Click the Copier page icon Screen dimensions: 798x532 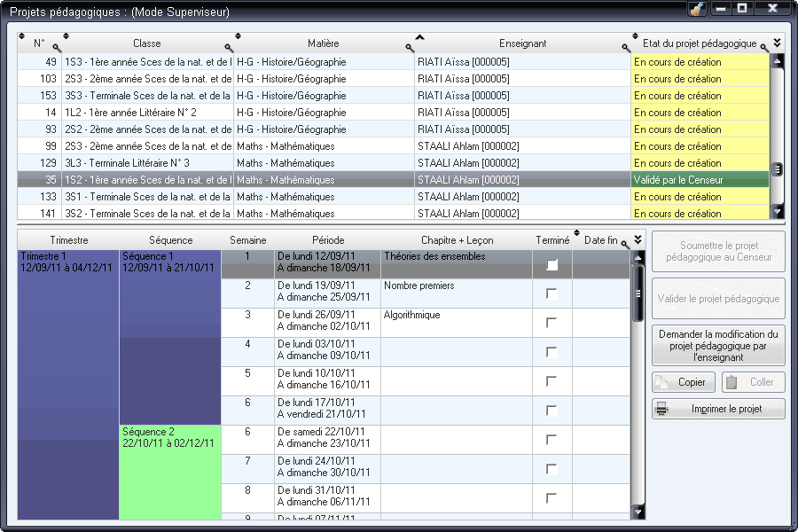(x=661, y=382)
